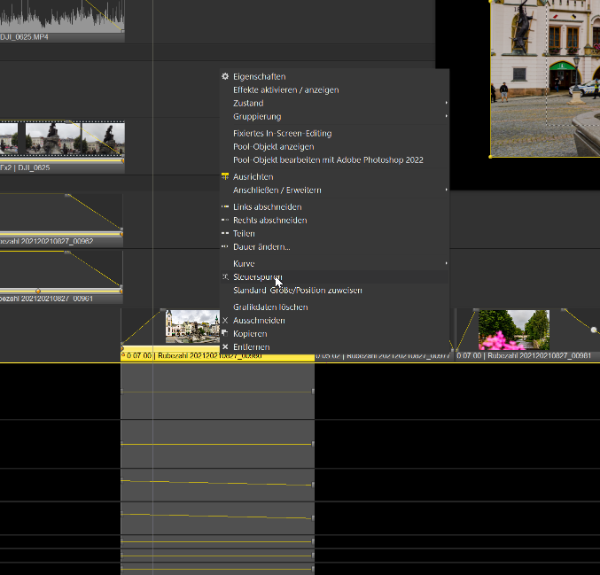This screenshot has height=575, width=600.
Task: Select Standard-Größe/Position zuweisen
Action: [x=297, y=290]
